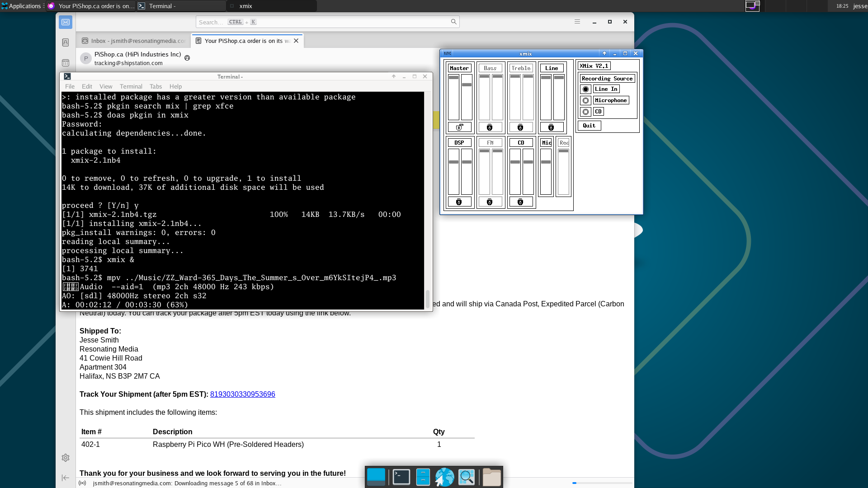The height and width of the screenshot is (488, 868).
Task: Close the PiShop.ca order message tab
Action: (x=296, y=41)
